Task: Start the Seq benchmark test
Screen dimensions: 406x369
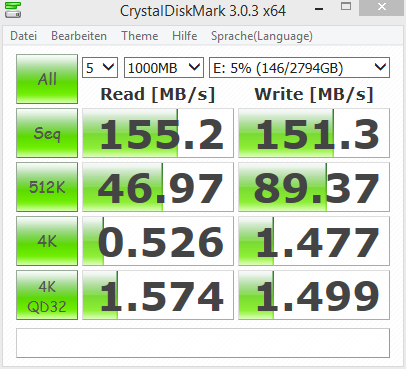Action: point(47,133)
